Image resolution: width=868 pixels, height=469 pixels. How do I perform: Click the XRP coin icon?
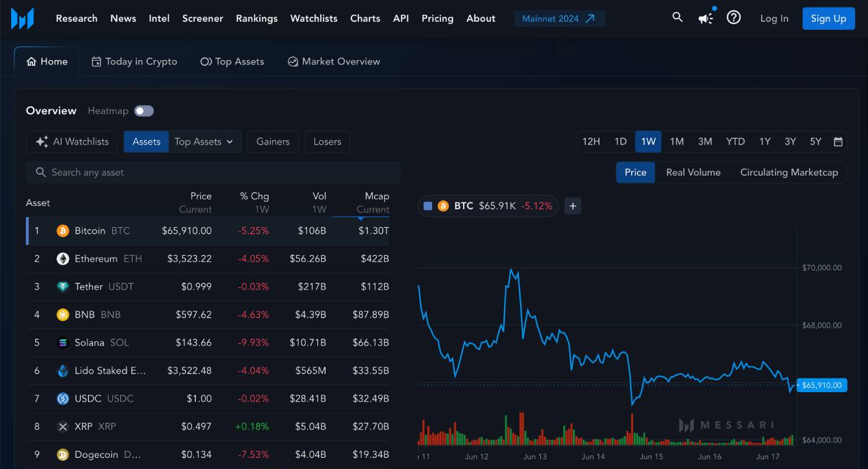[63, 426]
